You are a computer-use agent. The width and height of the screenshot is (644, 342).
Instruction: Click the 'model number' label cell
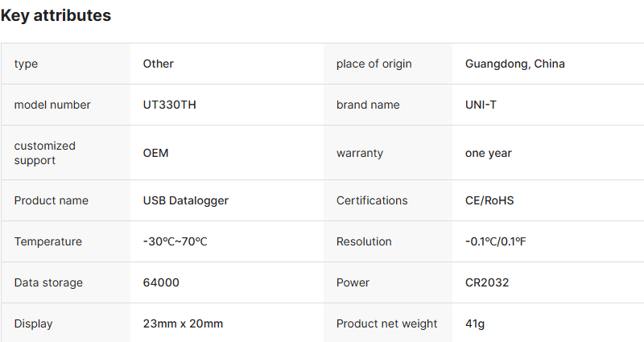pyautogui.click(x=52, y=105)
